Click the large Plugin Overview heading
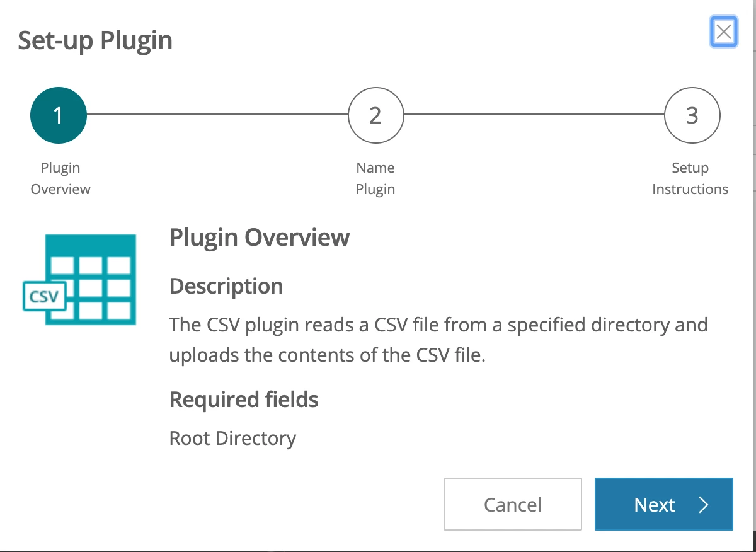 tap(260, 238)
